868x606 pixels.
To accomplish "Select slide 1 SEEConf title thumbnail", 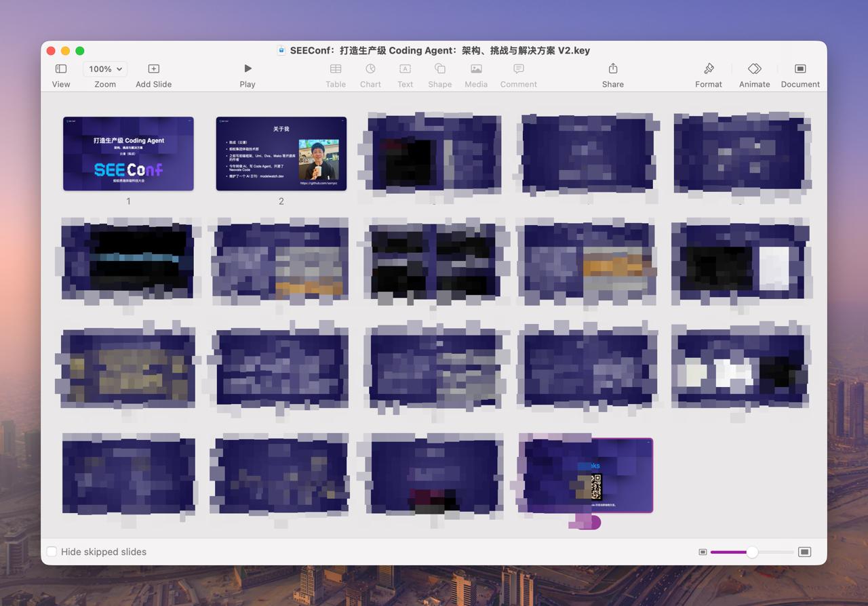I will click(128, 154).
